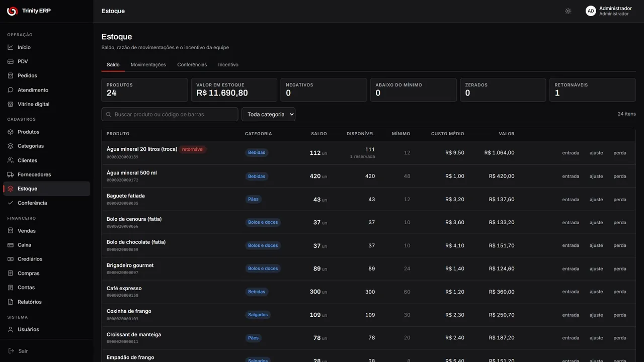644x362 pixels.
Task: Switch to the Movimentações tab
Action: coord(148,65)
